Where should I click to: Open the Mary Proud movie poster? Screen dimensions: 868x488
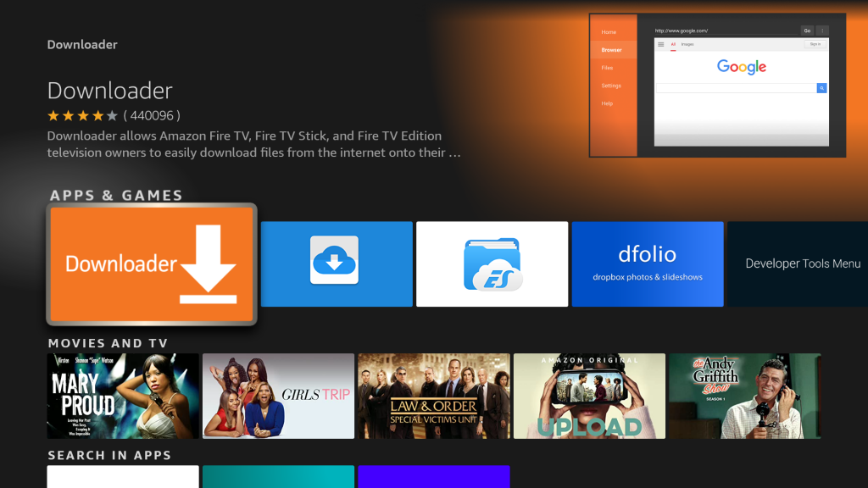pos(123,396)
